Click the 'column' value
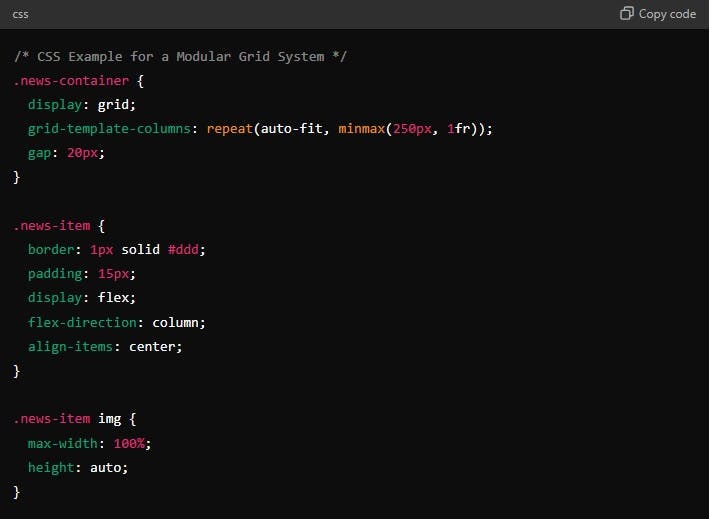Screen dimensions: 712x519 175,322
